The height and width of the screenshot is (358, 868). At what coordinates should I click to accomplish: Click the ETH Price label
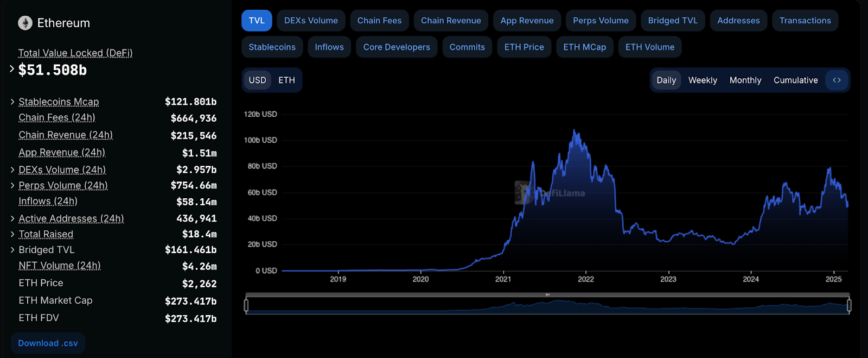41,283
